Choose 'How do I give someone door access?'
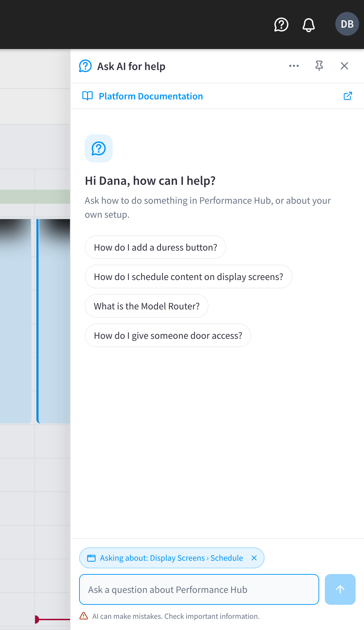 (168, 335)
